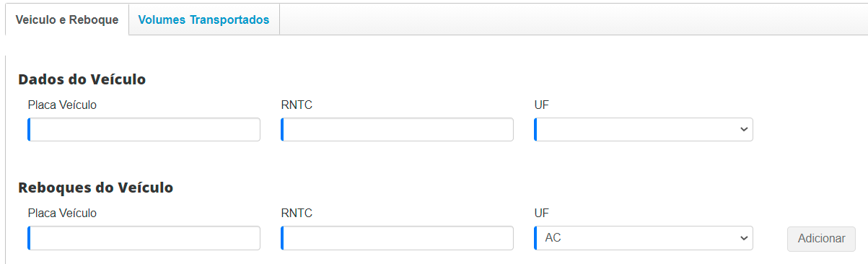Click UF label in Reboques section
The width and height of the screenshot is (868, 264).
click(x=542, y=214)
